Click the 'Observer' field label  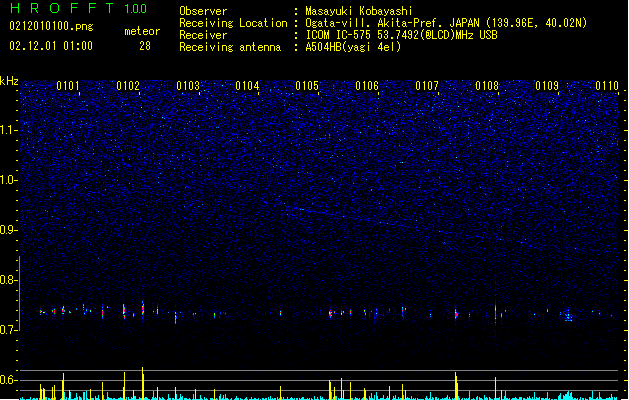[203, 11]
